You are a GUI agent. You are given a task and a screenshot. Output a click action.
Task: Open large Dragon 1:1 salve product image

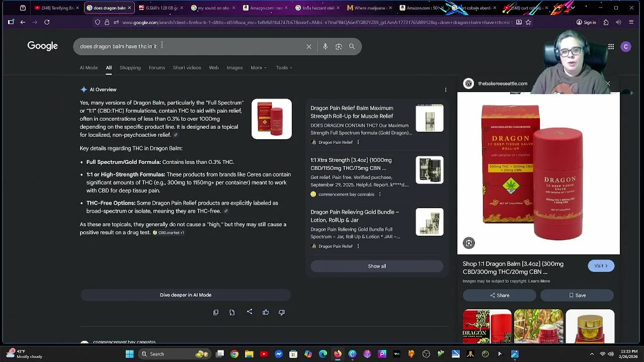(x=538, y=173)
